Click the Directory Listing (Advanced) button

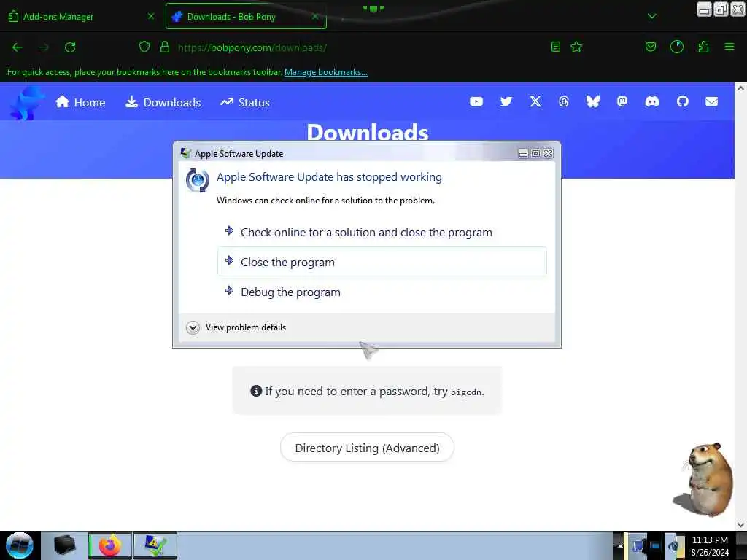pos(367,448)
